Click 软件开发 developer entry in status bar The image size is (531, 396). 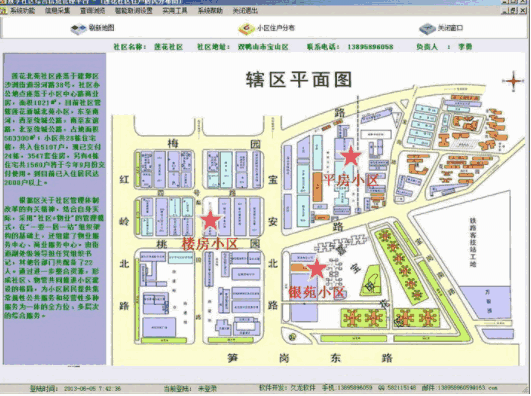(286, 388)
